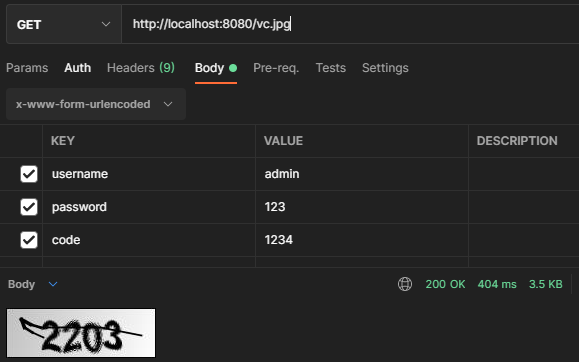Select the Pre-req. tab
This screenshot has height=362, width=579.
(276, 68)
